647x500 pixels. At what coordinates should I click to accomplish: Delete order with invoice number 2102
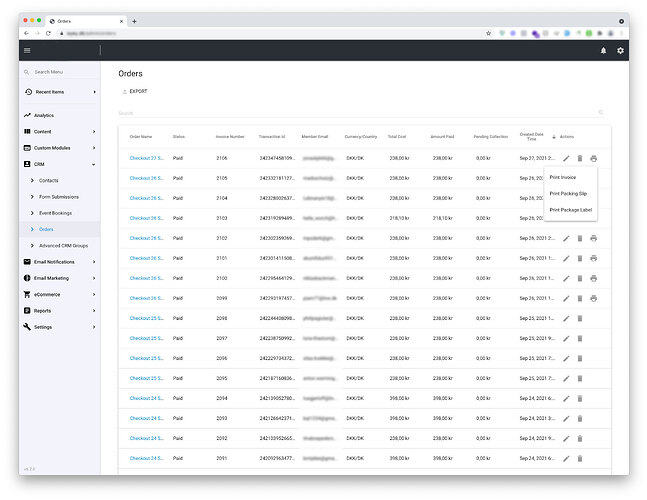pyautogui.click(x=580, y=238)
